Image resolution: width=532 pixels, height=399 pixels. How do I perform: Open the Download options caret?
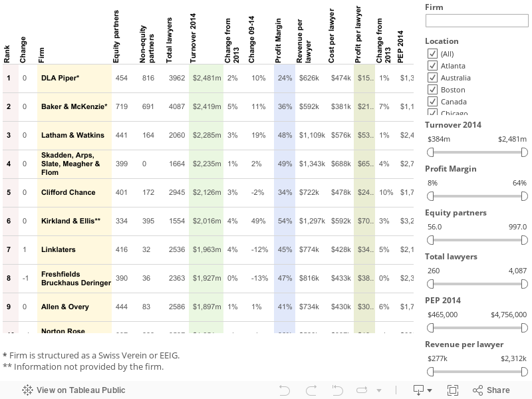[430, 390]
